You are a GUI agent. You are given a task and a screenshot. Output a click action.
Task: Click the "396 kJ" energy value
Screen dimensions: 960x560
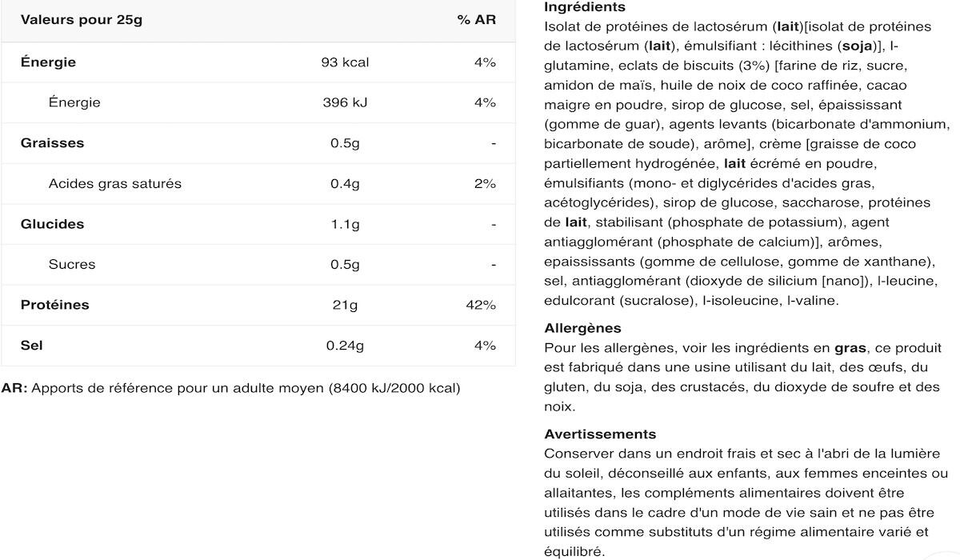pyautogui.click(x=345, y=102)
